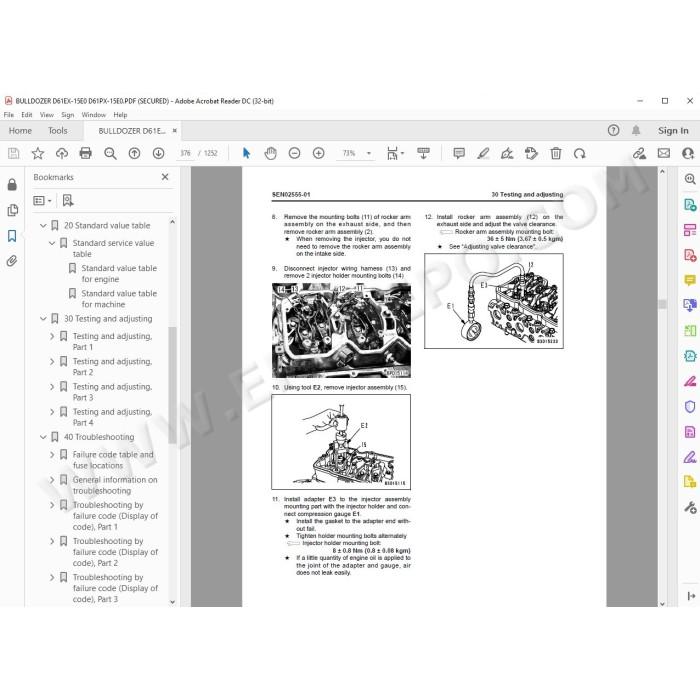This screenshot has height=700, width=700.
Task: Zoom in with the plus icon
Action: pos(318,154)
